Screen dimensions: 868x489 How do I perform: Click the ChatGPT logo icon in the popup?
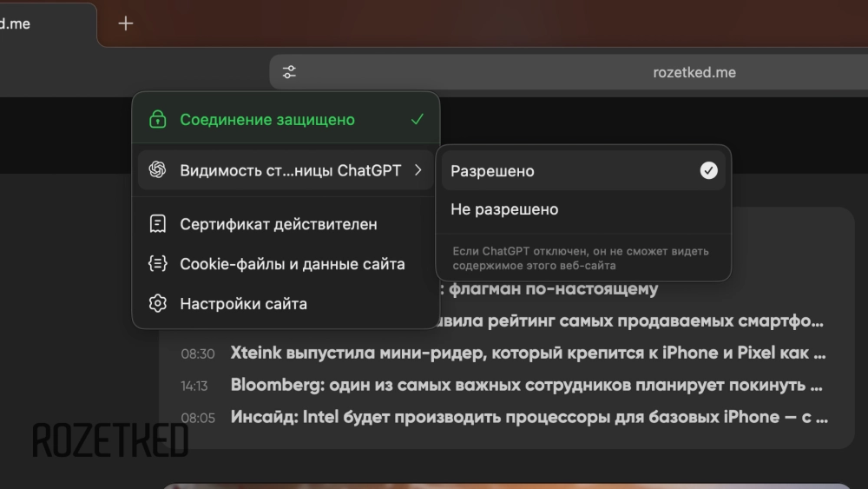pos(157,170)
